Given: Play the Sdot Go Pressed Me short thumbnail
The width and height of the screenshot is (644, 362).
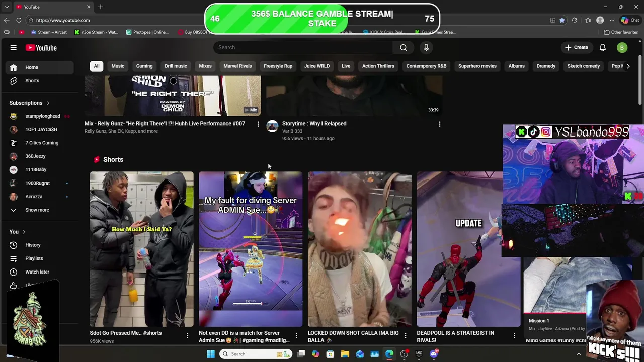Looking at the screenshot, I should tap(142, 249).
